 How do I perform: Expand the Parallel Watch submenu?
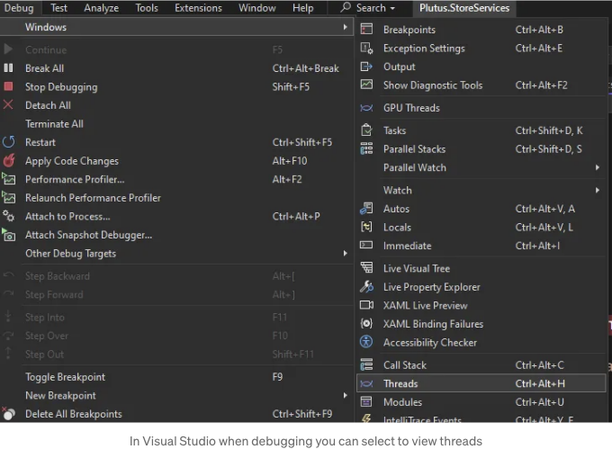click(x=598, y=167)
